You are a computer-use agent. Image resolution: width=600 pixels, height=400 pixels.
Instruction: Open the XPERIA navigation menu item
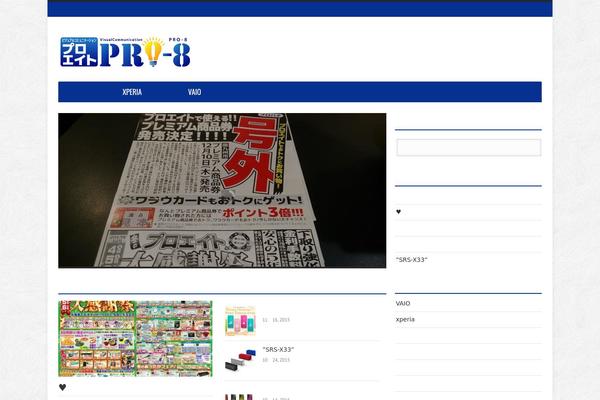132,92
